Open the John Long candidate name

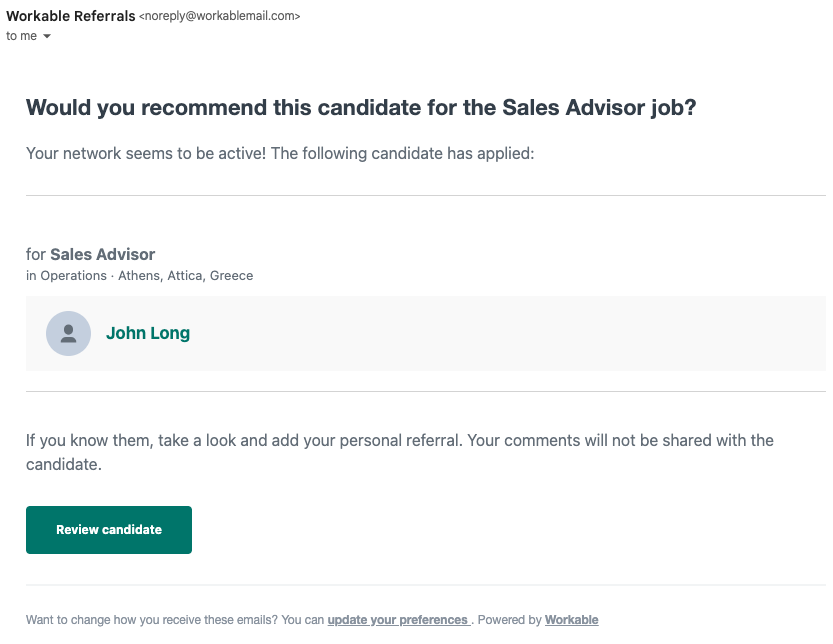coord(148,333)
